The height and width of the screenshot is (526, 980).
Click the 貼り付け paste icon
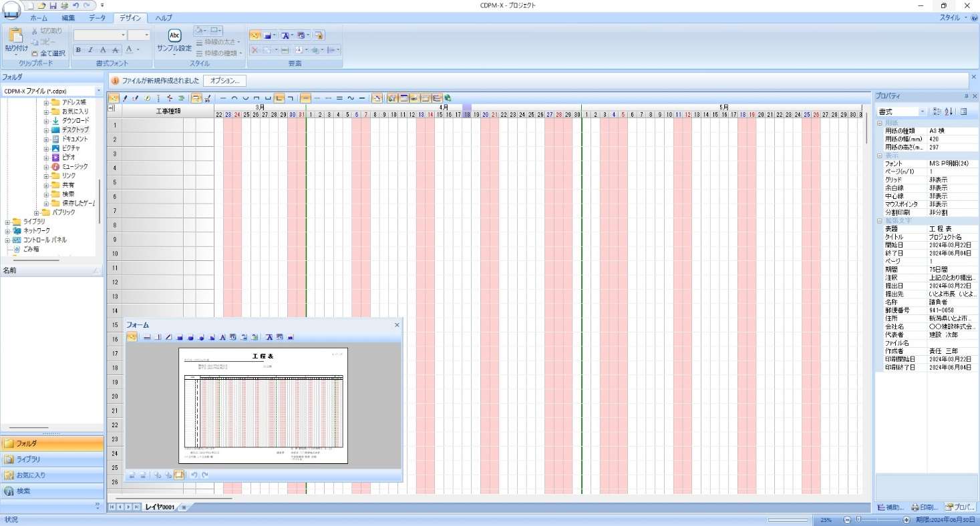point(16,35)
